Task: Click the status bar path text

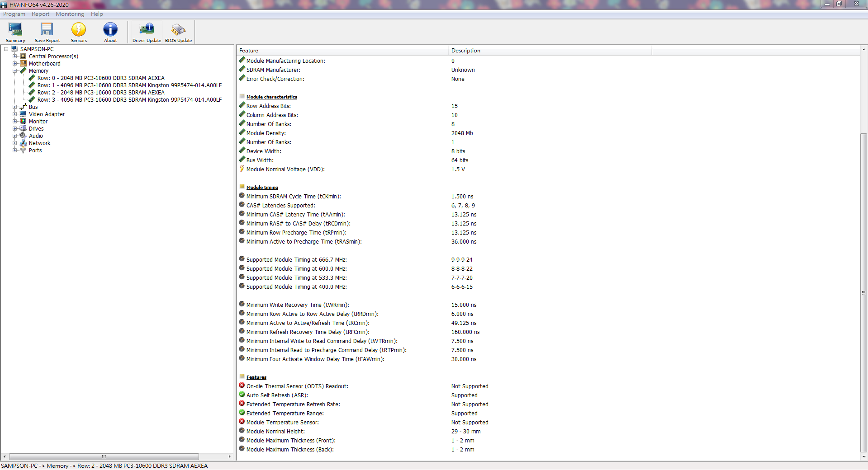Action: click(x=104, y=465)
